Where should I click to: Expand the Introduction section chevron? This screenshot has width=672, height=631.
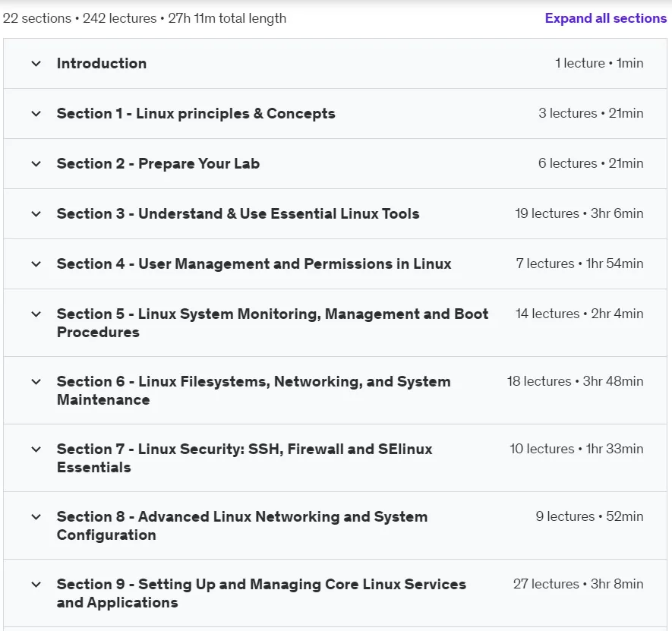click(x=36, y=64)
